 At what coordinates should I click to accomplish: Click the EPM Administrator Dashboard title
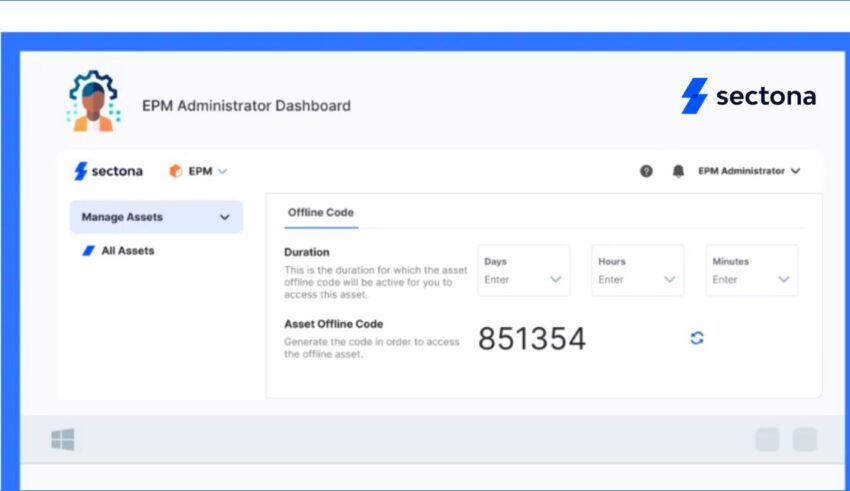(246, 105)
